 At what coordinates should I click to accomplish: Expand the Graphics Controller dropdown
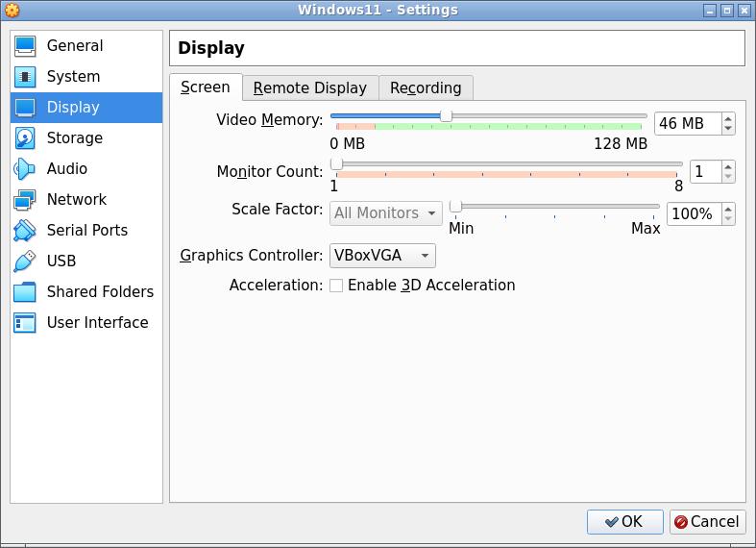point(382,256)
